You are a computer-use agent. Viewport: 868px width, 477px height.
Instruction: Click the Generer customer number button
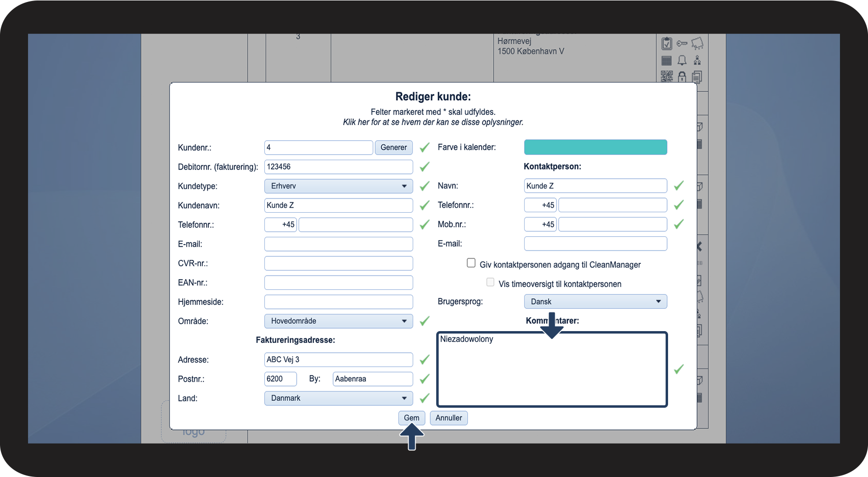393,148
